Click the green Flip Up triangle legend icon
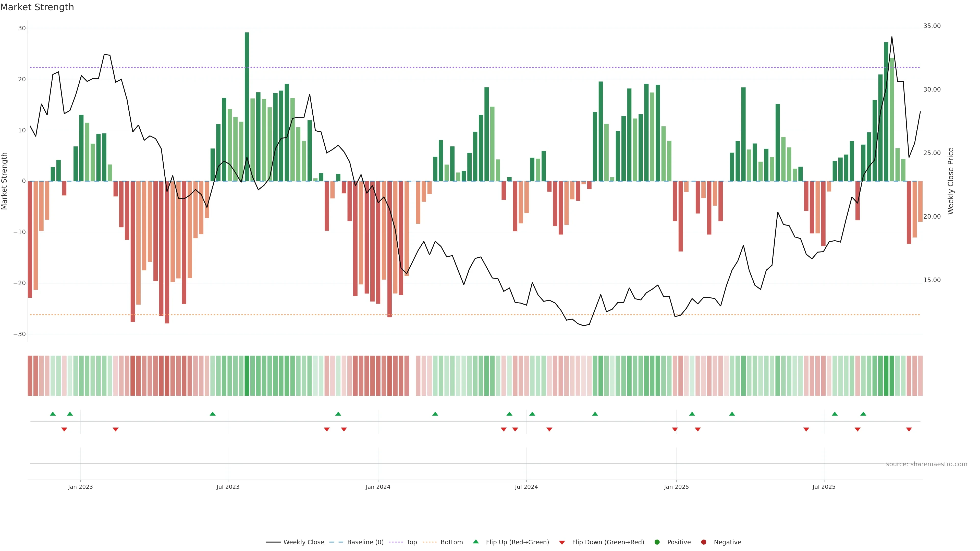This screenshot has width=980, height=551. pos(475,542)
